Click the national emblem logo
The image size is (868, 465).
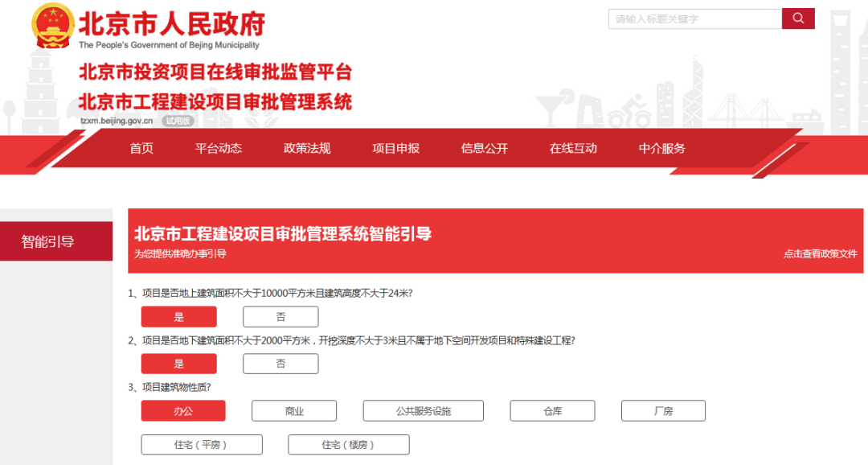click(x=52, y=27)
